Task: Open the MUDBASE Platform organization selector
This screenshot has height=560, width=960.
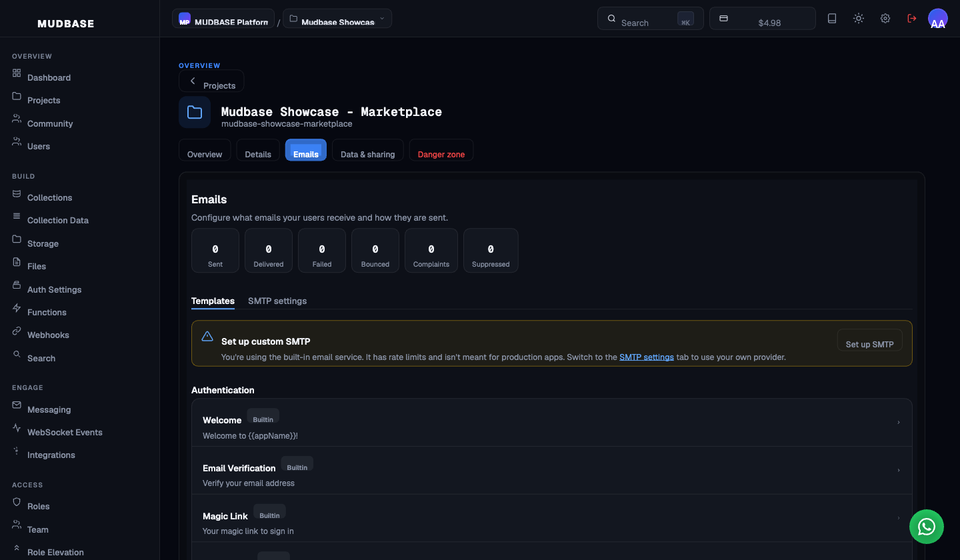Action: (223, 19)
